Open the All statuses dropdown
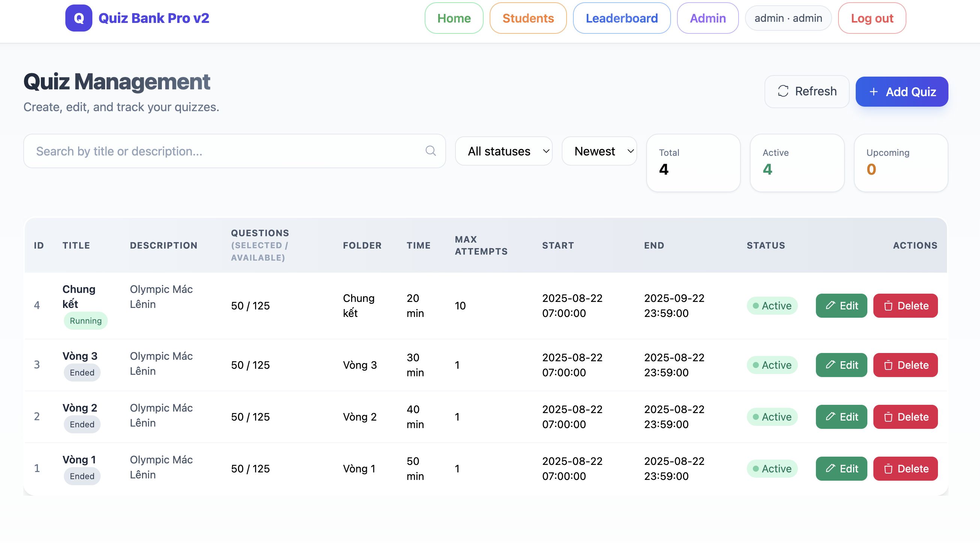The height and width of the screenshot is (543, 980). pyautogui.click(x=503, y=151)
